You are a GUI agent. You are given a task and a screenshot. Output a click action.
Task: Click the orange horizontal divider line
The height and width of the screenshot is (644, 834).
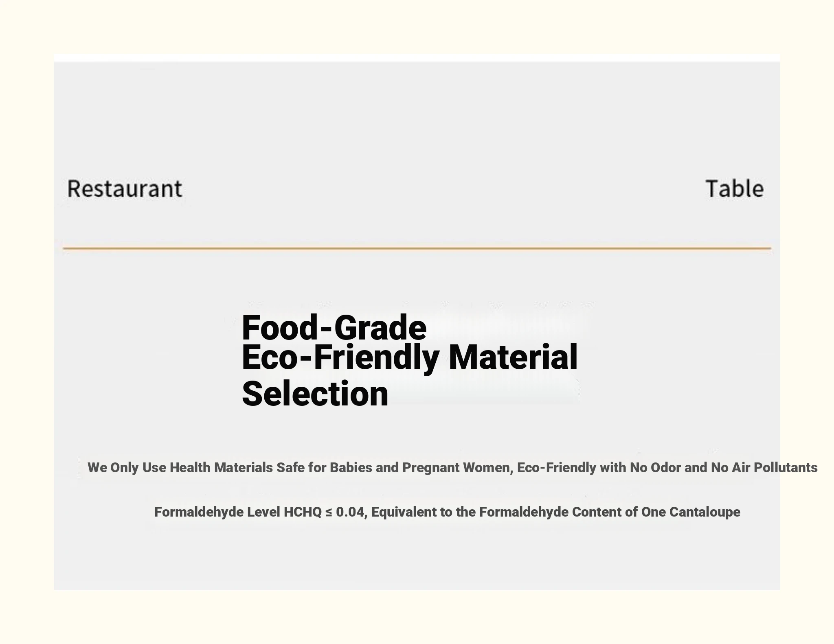pos(417,248)
